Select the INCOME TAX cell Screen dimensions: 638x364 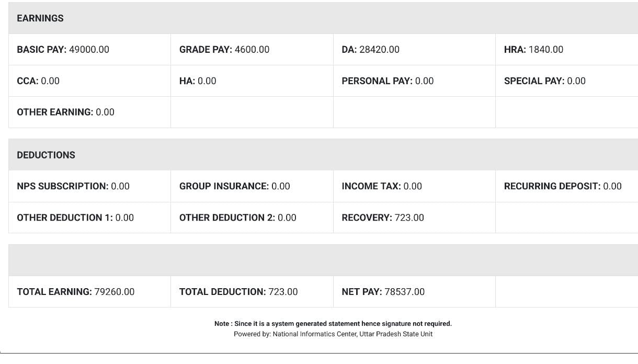pyautogui.click(x=382, y=187)
